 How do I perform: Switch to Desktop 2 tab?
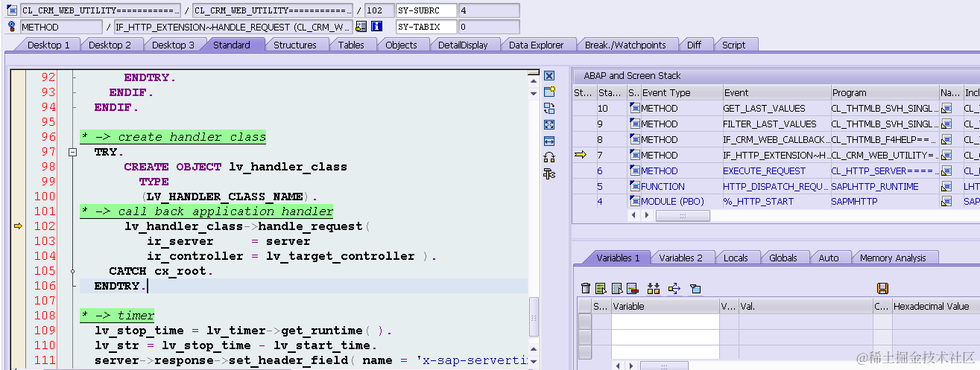tap(110, 45)
